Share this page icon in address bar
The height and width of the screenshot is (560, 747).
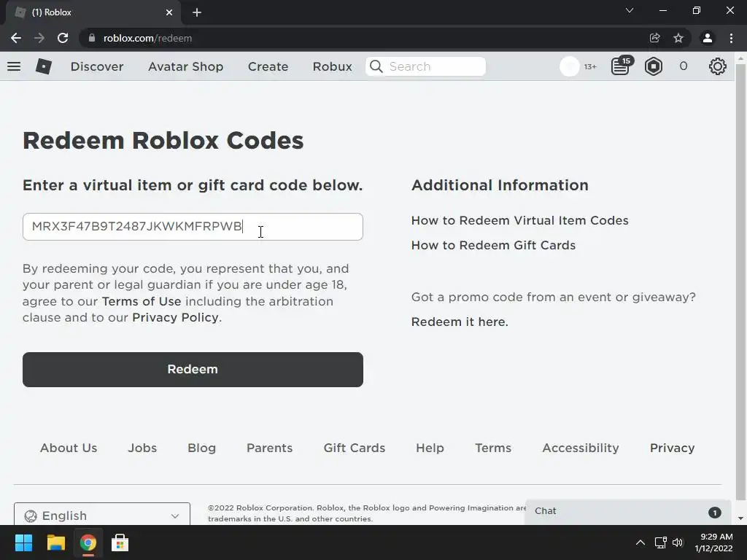click(654, 38)
